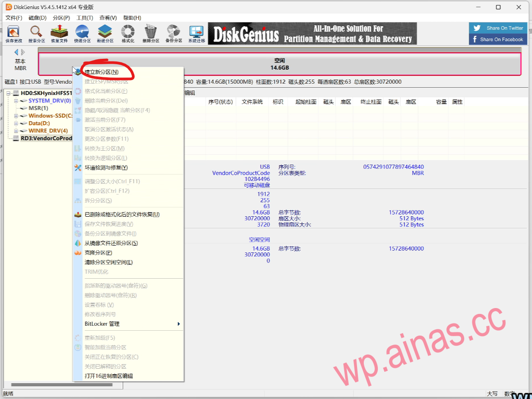The image size is (532, 399).
Task: Click serial number value 0574291077897464840
Action: 393,167
